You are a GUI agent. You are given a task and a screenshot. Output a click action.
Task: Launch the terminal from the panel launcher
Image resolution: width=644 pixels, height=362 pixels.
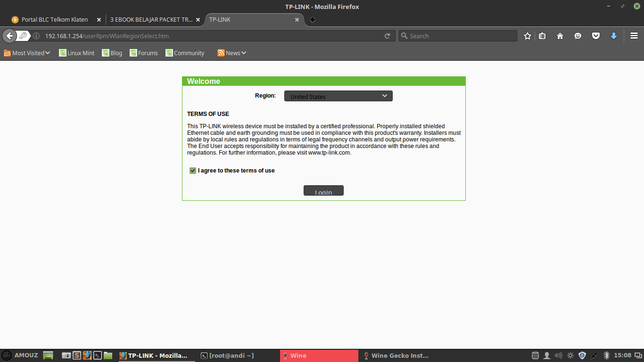[98, 355]
